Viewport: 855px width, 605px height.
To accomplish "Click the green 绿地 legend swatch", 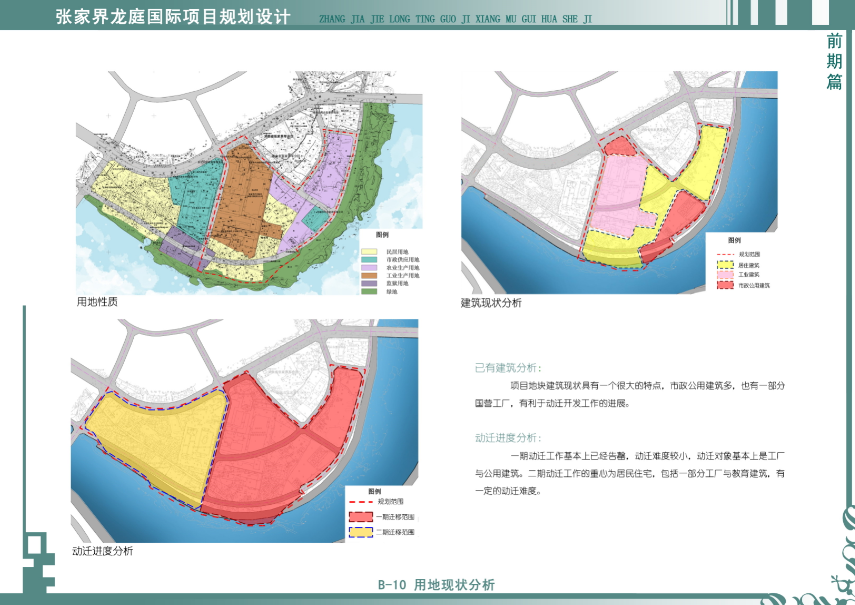I will [x=369, y=292].
